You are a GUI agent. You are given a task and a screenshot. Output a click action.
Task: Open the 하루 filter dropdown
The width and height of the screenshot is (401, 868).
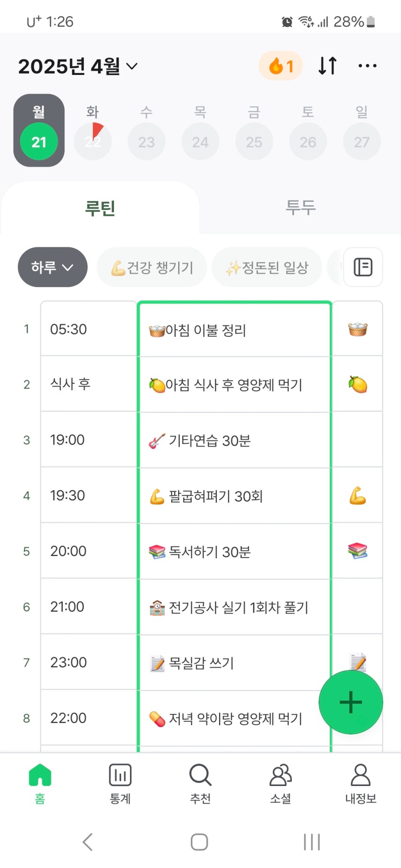53,267
